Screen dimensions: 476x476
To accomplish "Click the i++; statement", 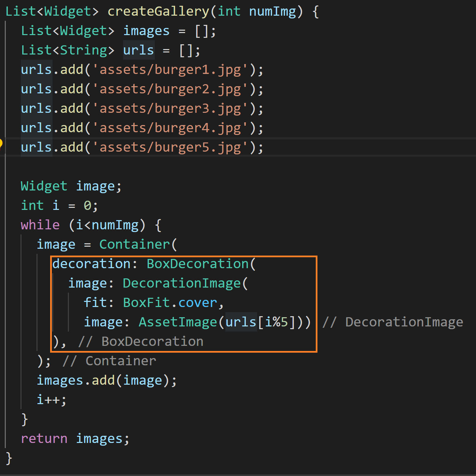I will pyautogui.click(x=51, y=400).
